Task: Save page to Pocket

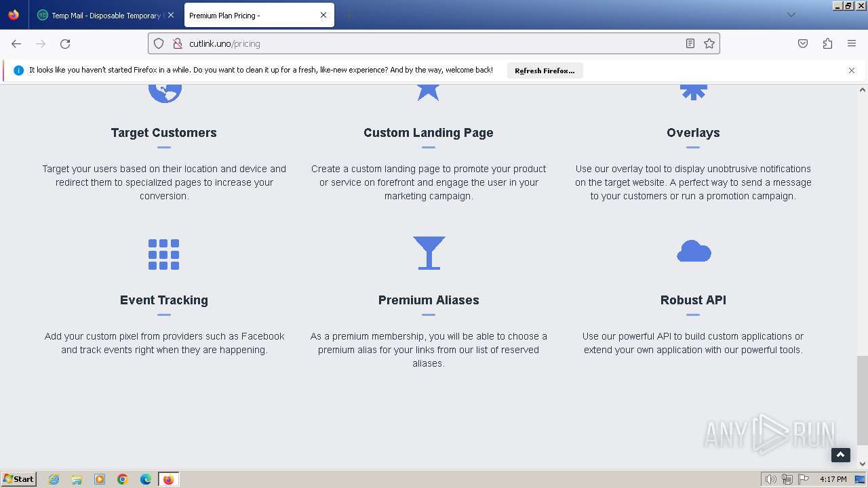Action: (x=803, y=43)
